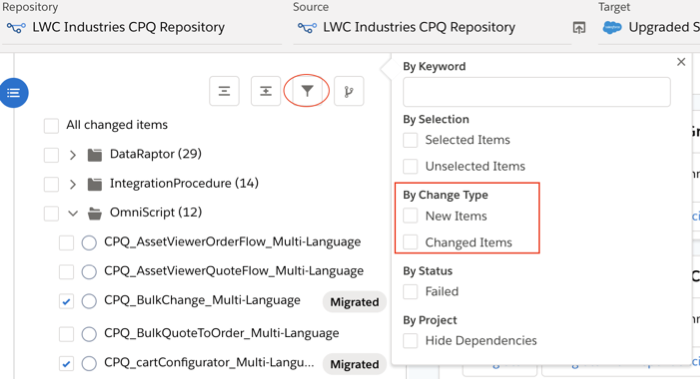
Task: Click the upload icon beside Source field
Action: [x=579, y=28]
